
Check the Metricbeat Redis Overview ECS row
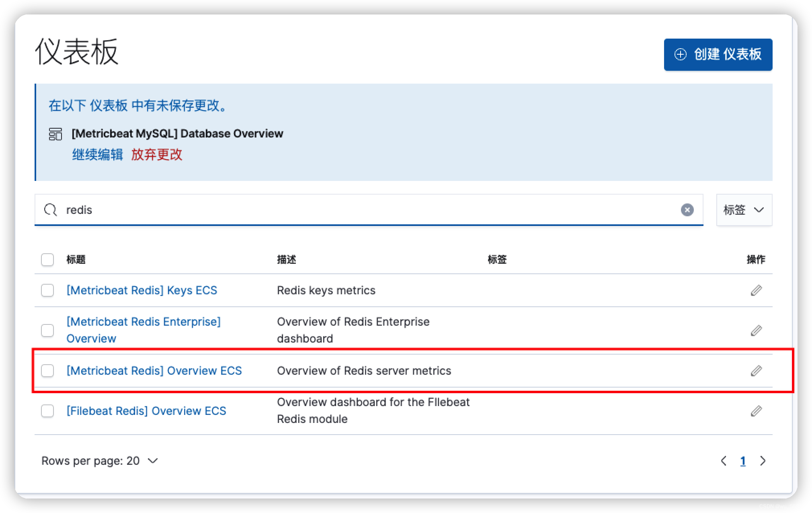pos(47,371)
